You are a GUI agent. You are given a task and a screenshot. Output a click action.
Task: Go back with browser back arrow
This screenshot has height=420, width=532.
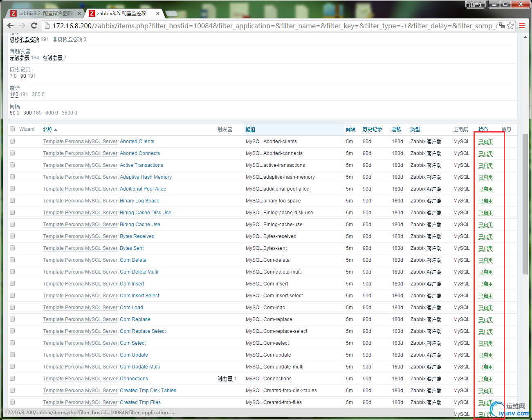pyautogui.click(x=11, y=25)
